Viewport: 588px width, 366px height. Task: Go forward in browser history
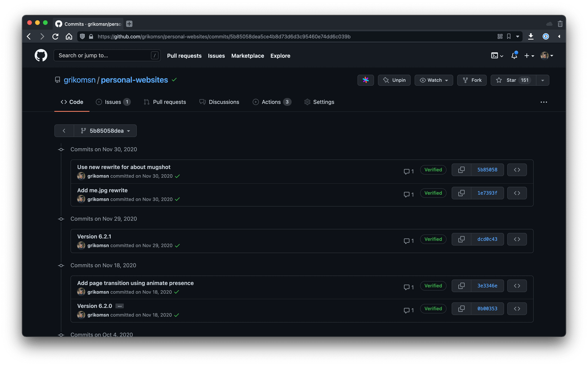pos(42,36)
